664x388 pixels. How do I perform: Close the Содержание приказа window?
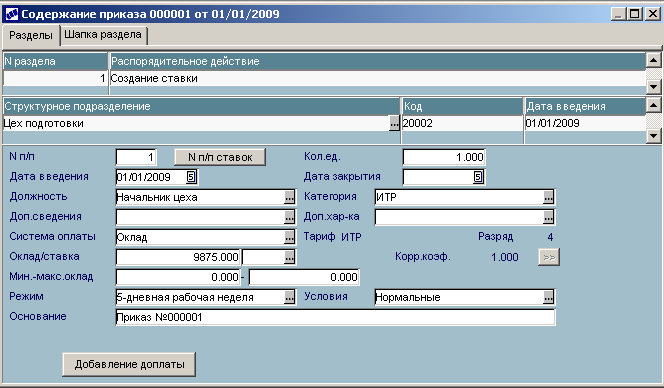(653, 14)
